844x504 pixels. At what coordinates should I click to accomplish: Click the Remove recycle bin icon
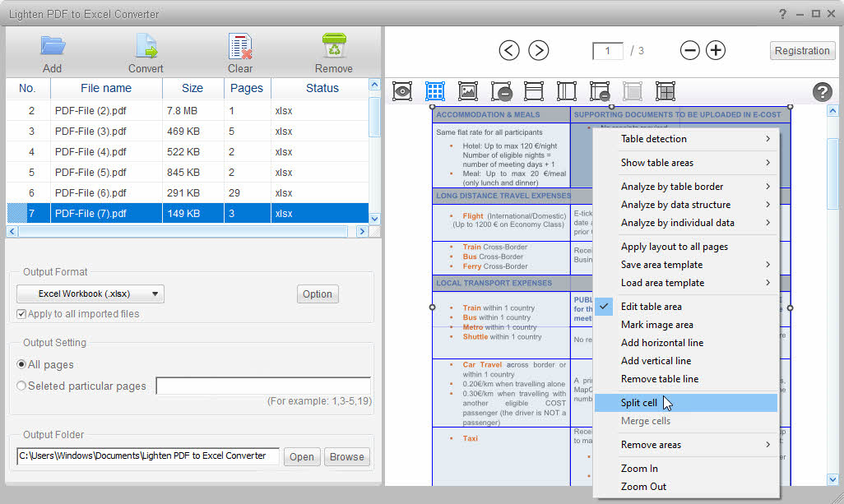click(x=333, y=46)
